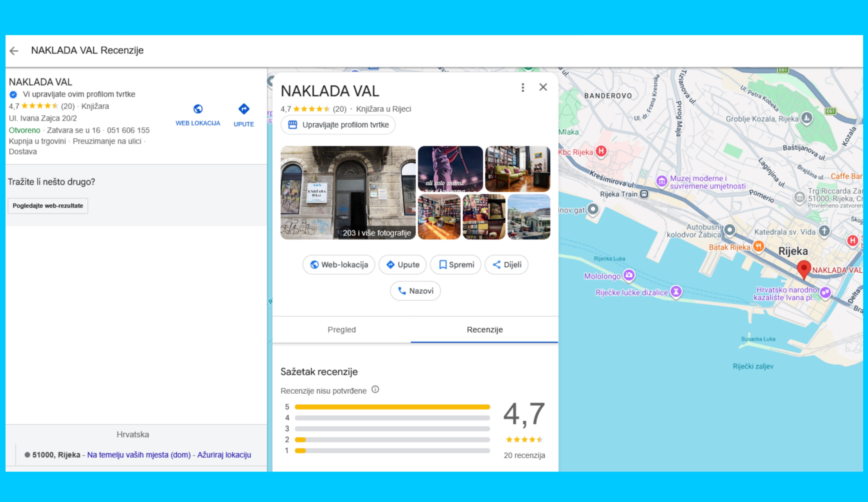The width and height of the screenshot is (868, 502).
Task: Share the business with Dijeli
Action: 506,265
